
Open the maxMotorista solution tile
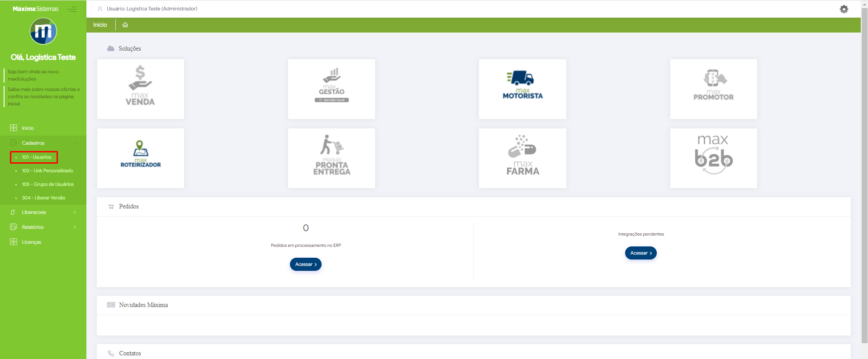(522, 89)
